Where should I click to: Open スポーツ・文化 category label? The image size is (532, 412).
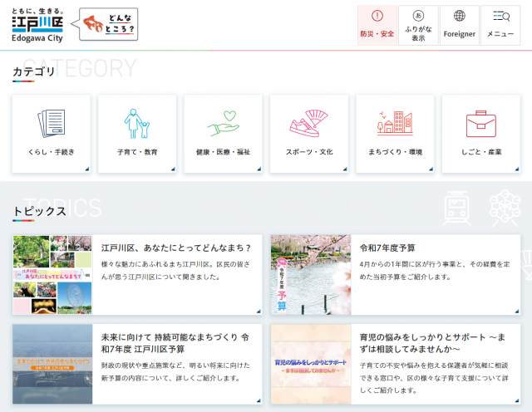tap(309, 152)
